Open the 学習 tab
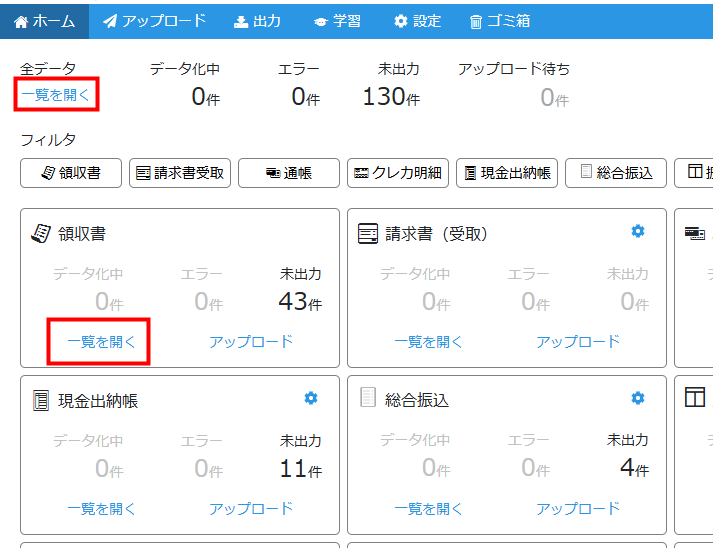Screen dimensions: 713x548 (x=337, y=21)
